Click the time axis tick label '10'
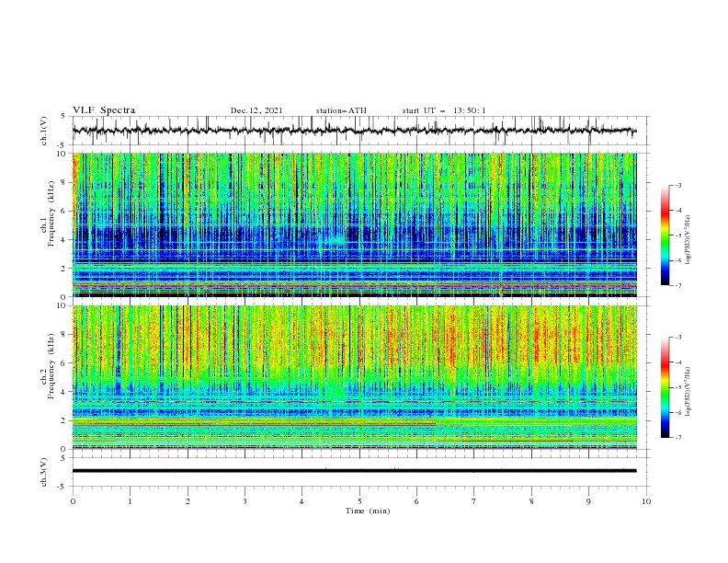The width and height of the screenshot is (728, 563). 646,501
